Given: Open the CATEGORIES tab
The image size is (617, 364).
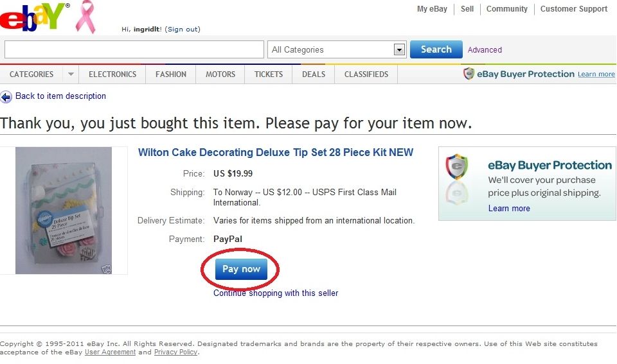Looking at the screenshot, I should 31,74.
